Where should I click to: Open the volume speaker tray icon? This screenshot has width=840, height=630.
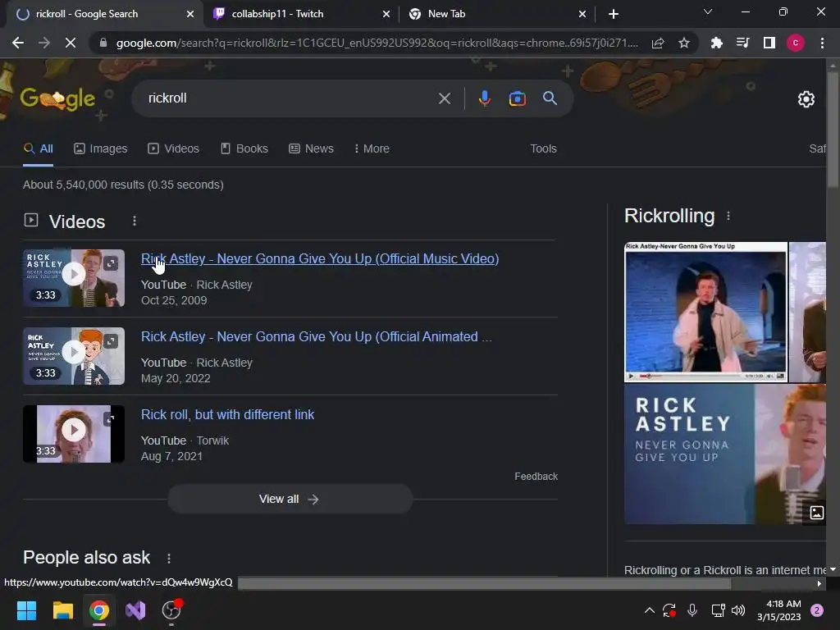tap(738, 610)
